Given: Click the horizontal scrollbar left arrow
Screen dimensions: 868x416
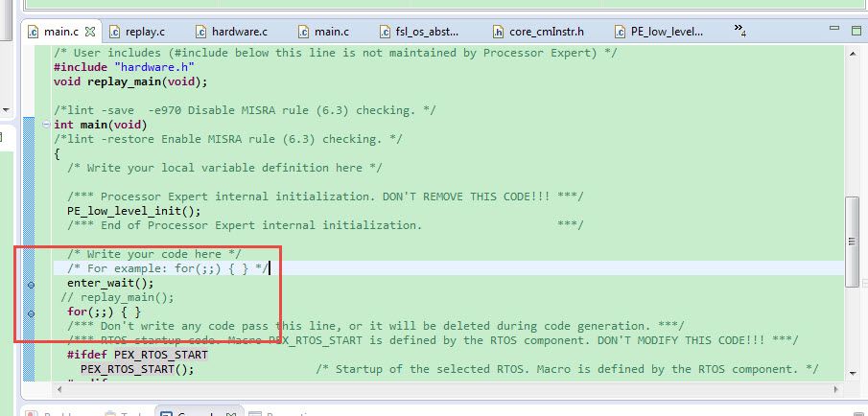Looking at the screenshot, I should [59, 390].
